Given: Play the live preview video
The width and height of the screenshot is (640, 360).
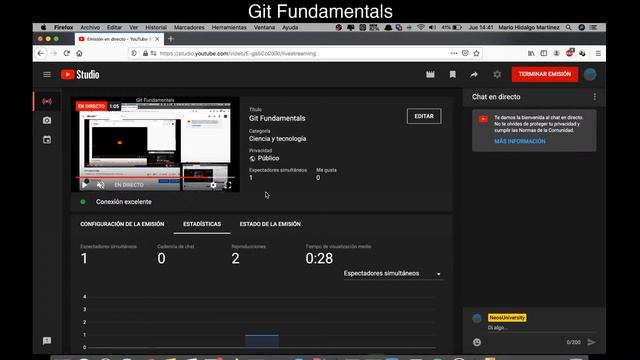Looking at the screenshot, I should [x=85, y=185].
